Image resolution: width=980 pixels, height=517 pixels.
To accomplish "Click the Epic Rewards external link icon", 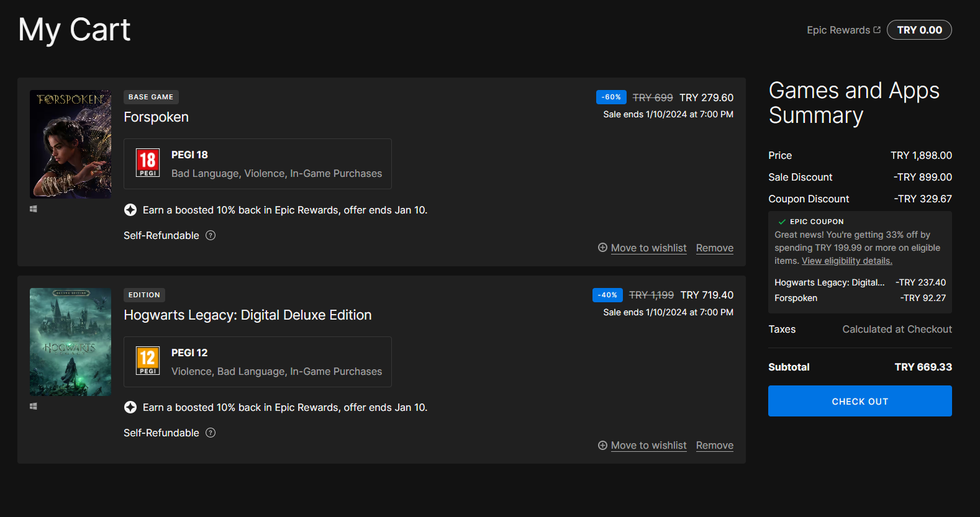I will pos(877,30).
